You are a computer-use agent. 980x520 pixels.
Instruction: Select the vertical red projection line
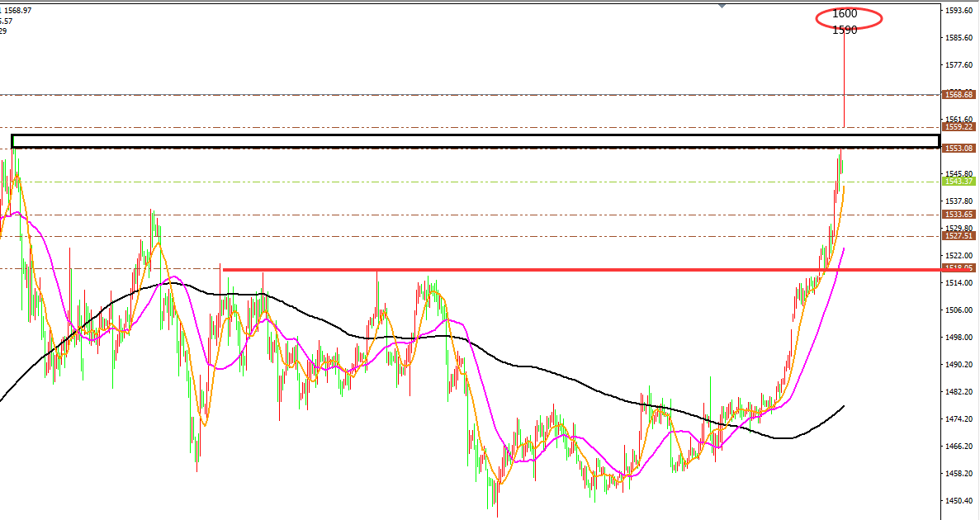tap(844, 83)
